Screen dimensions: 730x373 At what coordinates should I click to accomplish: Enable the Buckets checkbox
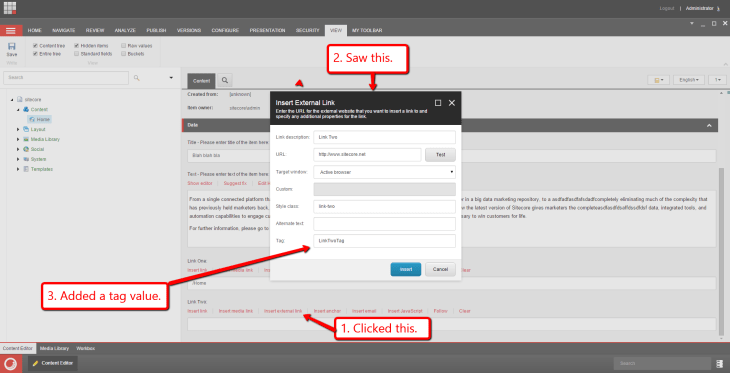click(123, 54)
